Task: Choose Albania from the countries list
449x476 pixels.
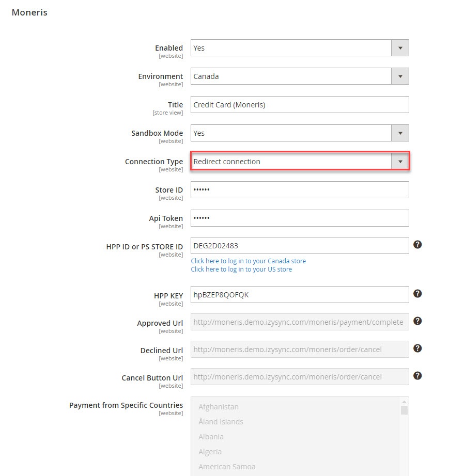Action: click(x=211, y=437)
